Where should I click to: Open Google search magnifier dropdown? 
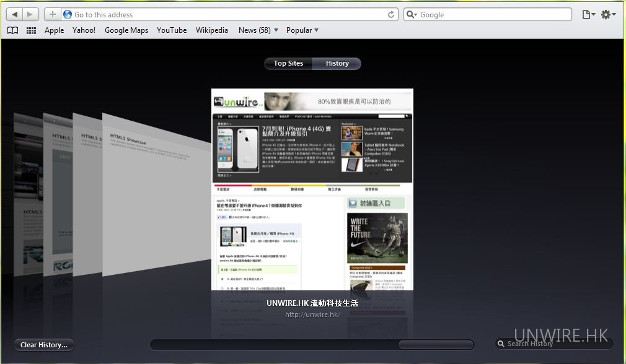coord(412,15)
